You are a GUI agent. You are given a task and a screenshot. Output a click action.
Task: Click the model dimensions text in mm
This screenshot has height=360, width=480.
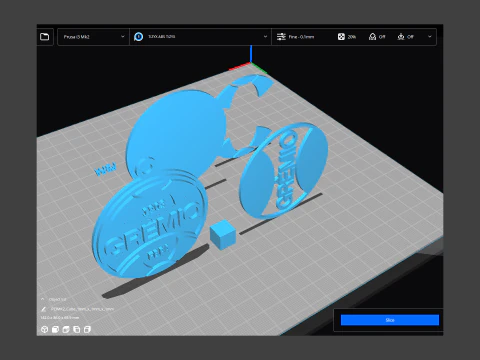pos(60,318)
